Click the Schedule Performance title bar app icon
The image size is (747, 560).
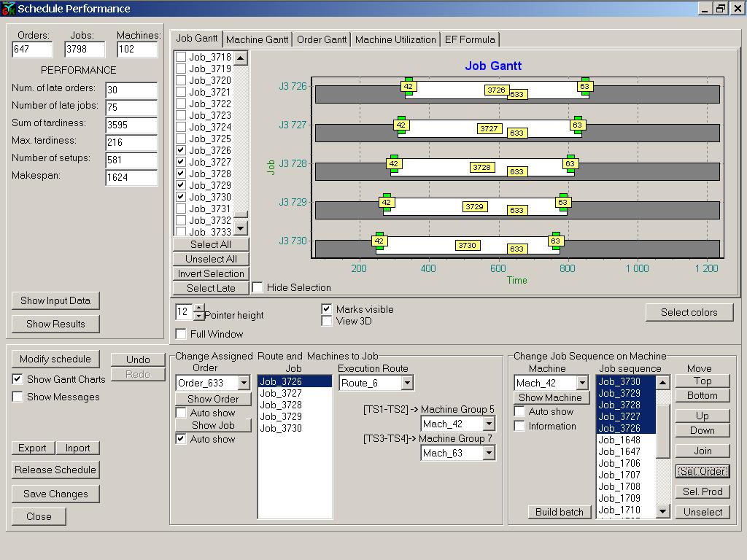point(9,9)
